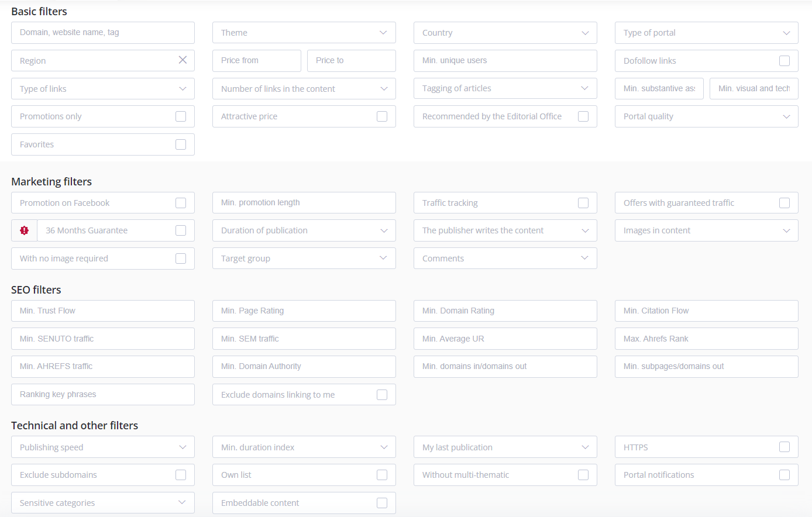Expand the Country dropdown list
Screen dimensions: 812x517
505,33
